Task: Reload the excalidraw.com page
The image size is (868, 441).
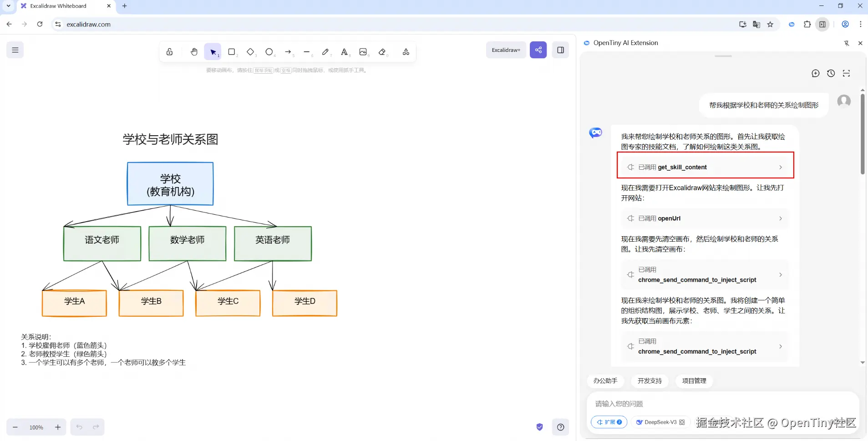Action: tap(40, 24)
